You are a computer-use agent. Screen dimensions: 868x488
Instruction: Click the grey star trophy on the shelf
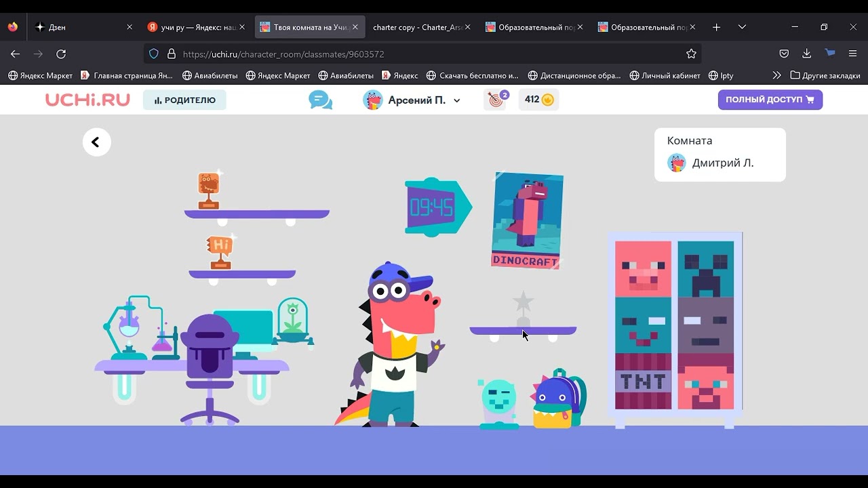click(x=523, y=309)
